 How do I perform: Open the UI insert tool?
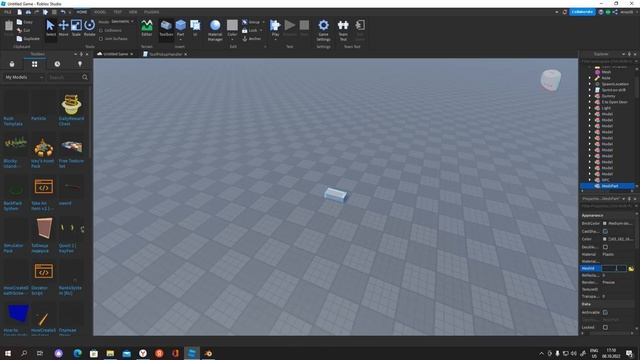(195, 28)
